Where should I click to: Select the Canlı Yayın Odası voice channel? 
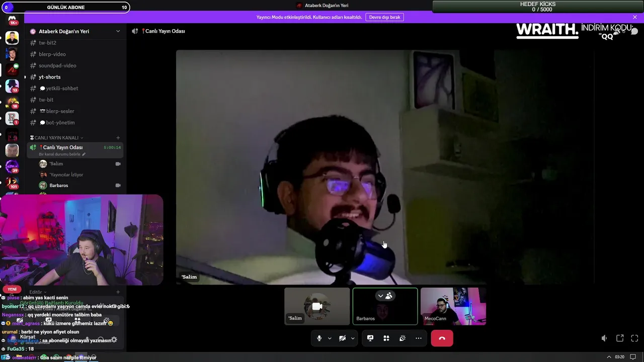point(75,150)
